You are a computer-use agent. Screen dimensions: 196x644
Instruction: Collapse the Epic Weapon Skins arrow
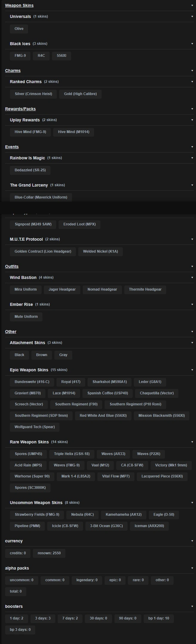point(192,370)
